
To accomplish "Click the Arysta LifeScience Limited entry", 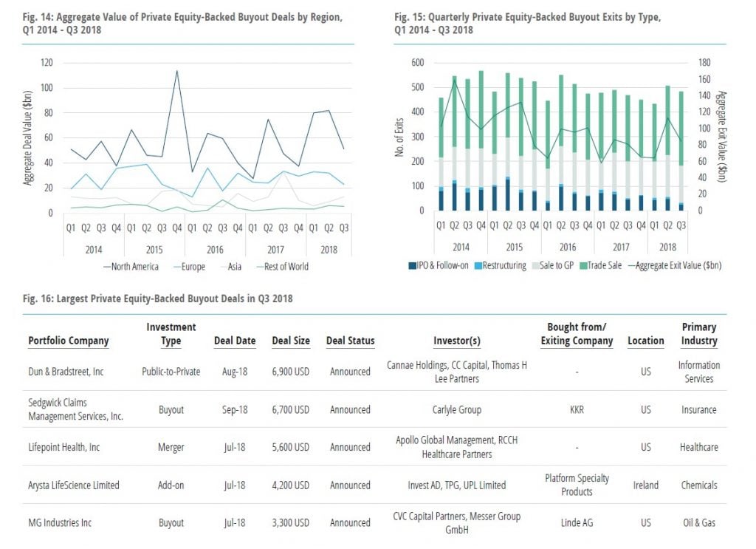I will pos(74,485).
